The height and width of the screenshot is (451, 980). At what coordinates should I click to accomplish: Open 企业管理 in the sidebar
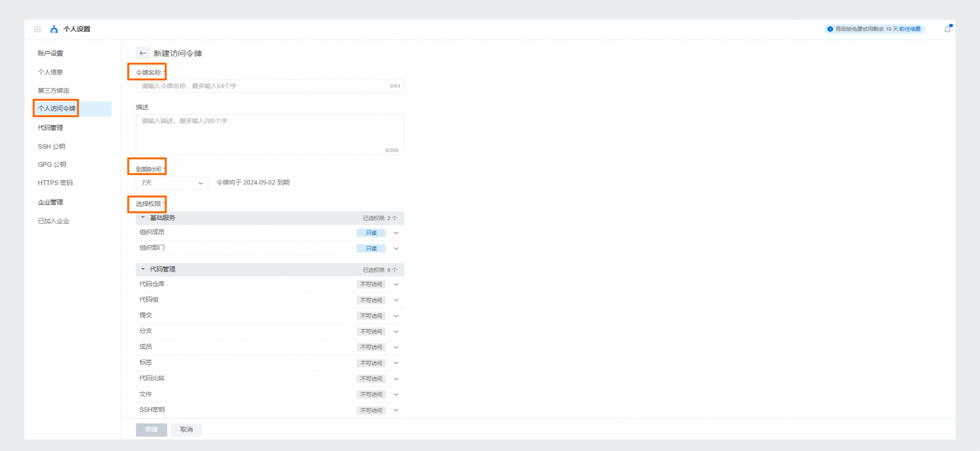[x=50, y=202]
